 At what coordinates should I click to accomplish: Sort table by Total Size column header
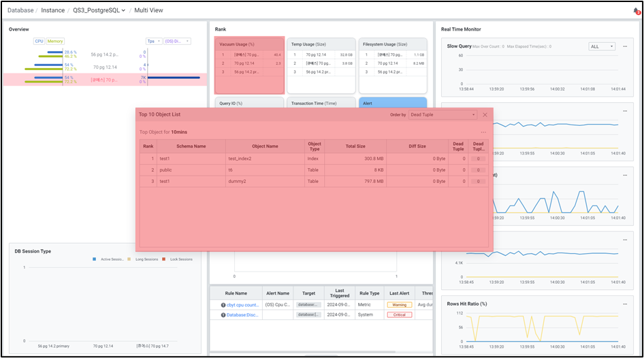(x=355, y=146)
